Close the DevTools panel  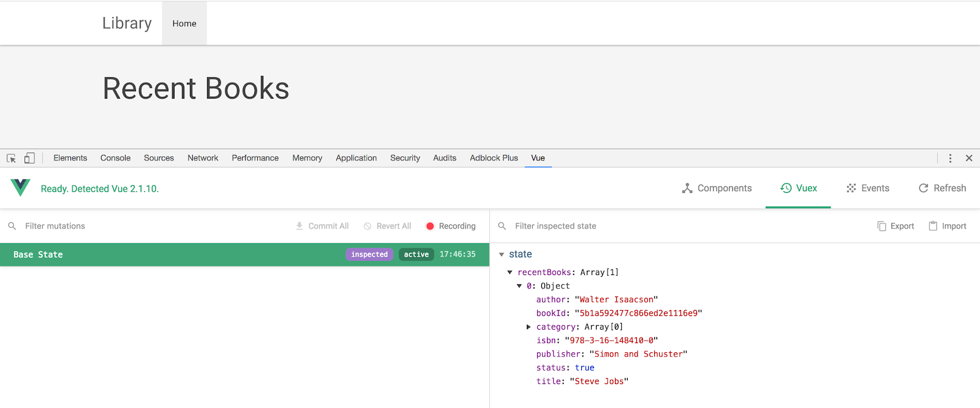[x=969, y=158]
